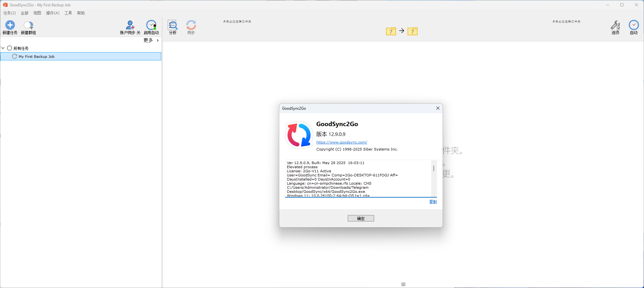Create a new task with 新建任务

click(x=10, y=27)
